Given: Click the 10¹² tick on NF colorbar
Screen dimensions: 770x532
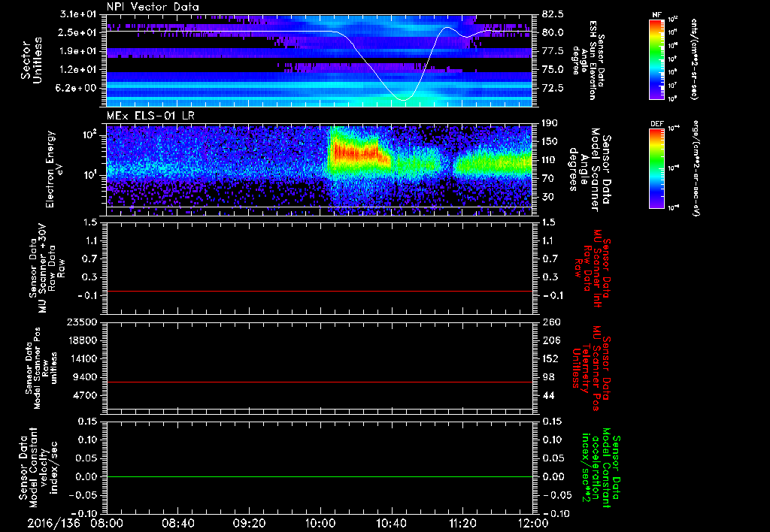Looking at the screenshot, I should (673, 19).
